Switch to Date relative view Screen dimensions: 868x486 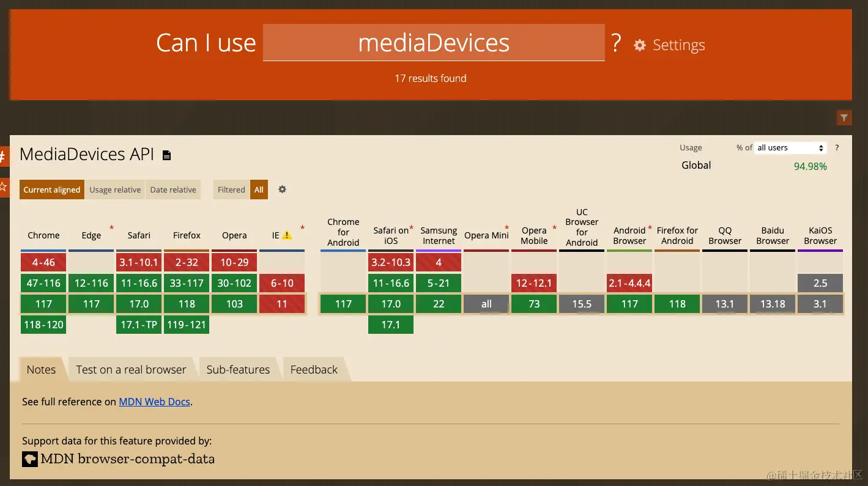click(x=173, y=190)
